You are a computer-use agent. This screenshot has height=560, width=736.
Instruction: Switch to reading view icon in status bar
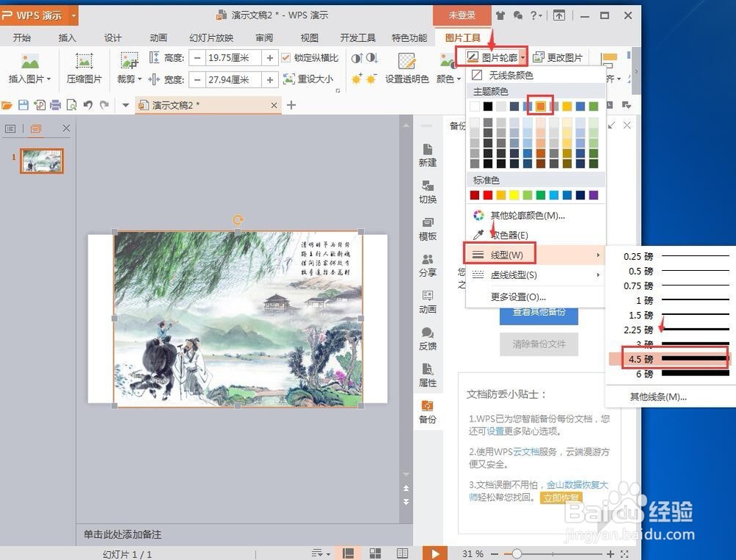coord(403,553)
